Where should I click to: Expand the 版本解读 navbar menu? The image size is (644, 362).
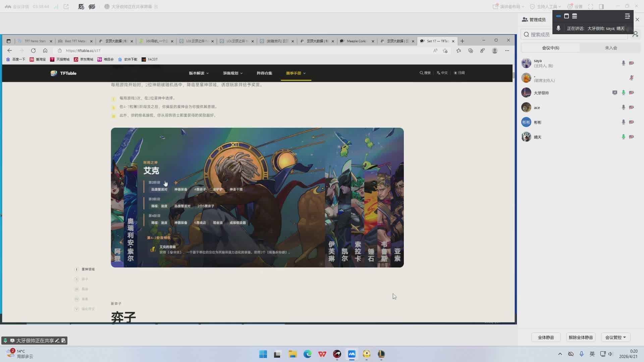[199, 73]
